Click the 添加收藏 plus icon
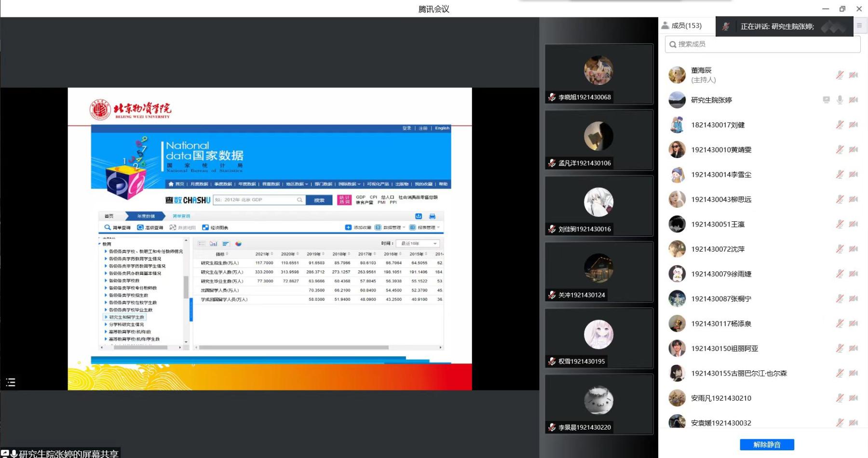Screen dimensions: 868x458 click(348, 228)
